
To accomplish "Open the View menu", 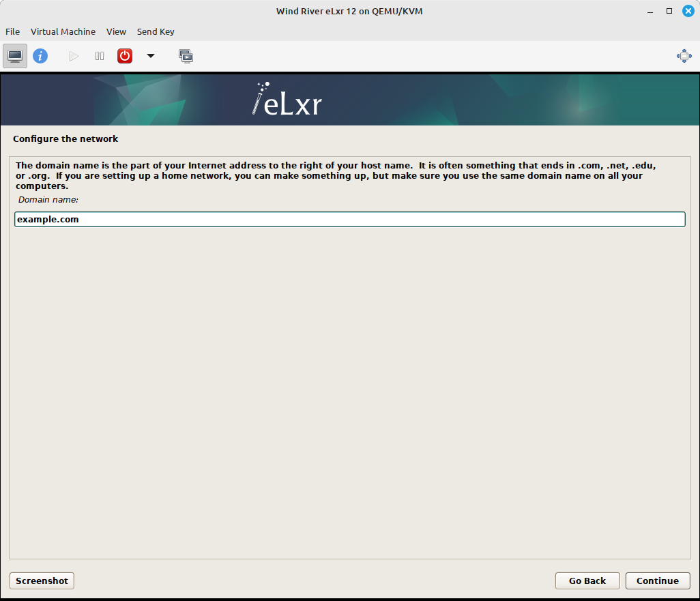I will point(116,31).
